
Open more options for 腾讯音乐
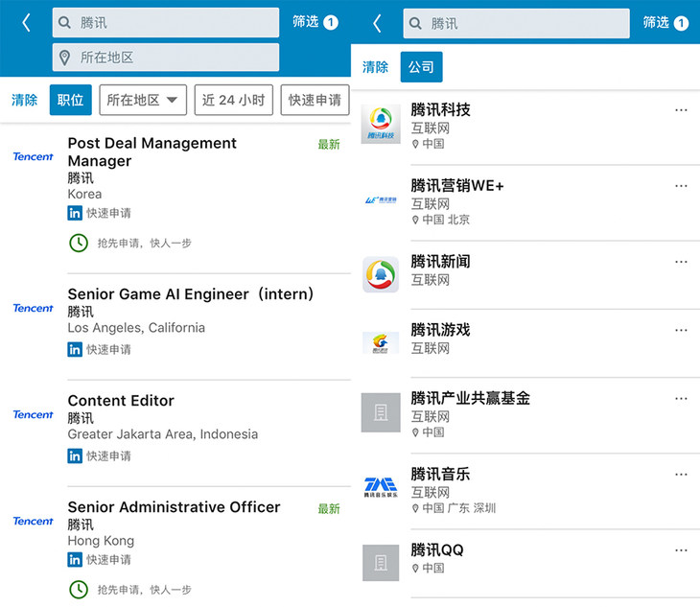(681, 474)
